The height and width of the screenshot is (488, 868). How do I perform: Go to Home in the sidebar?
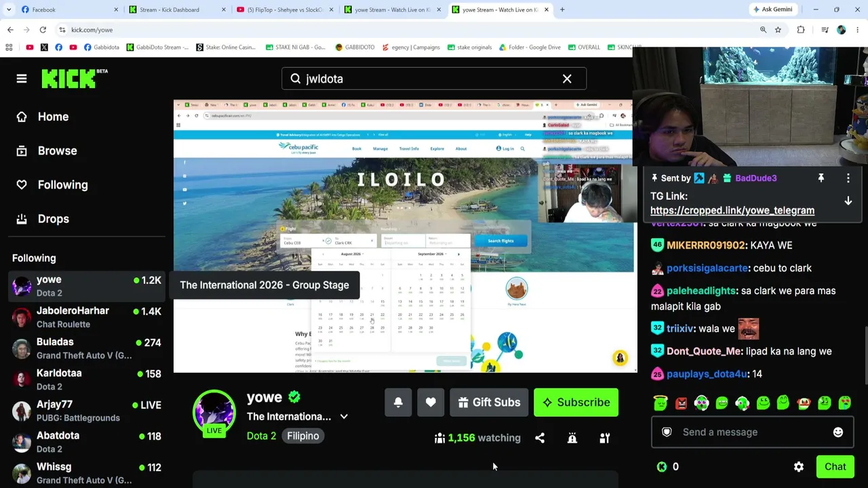tap(43, 117)
